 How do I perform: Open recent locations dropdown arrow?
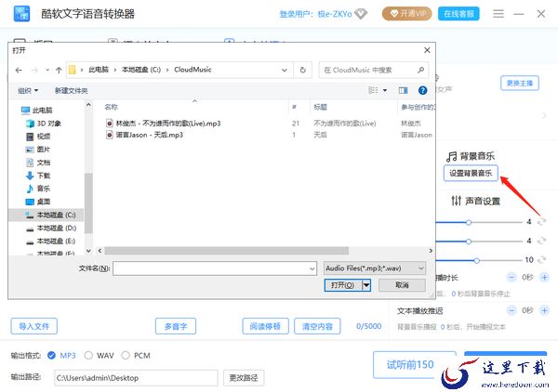click(47, 70)
